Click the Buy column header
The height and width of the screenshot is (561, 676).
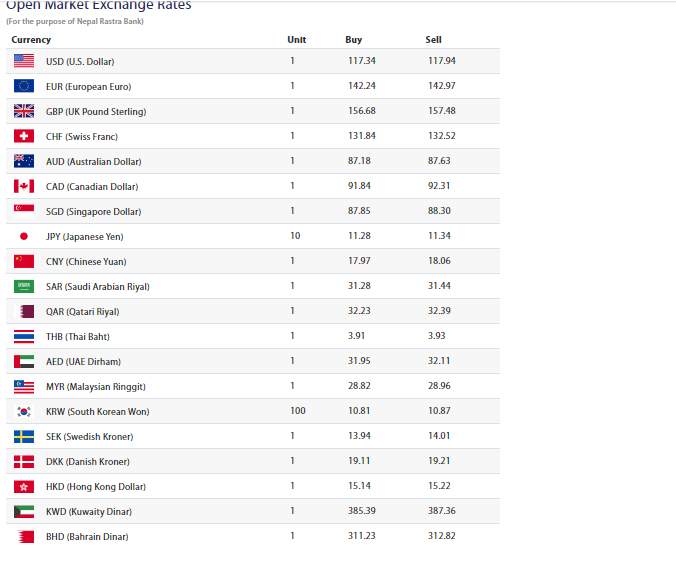coord(353,40)
